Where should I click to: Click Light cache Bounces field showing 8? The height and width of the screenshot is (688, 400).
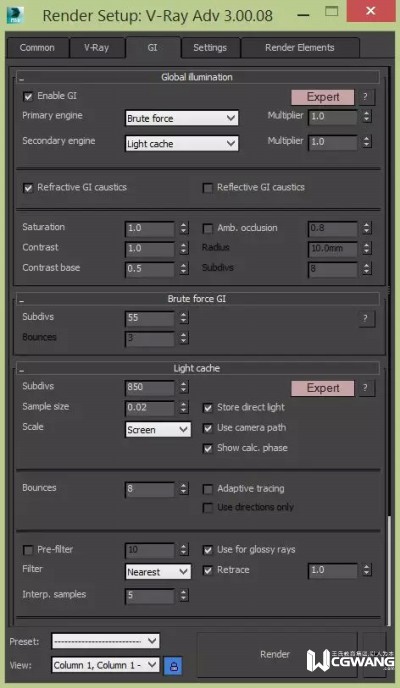[150, 489]
